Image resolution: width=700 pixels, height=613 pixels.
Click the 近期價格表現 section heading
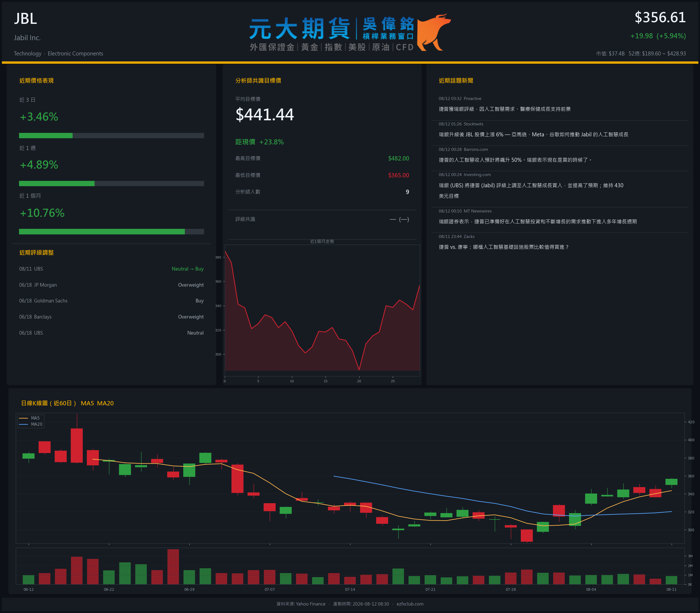37,80
